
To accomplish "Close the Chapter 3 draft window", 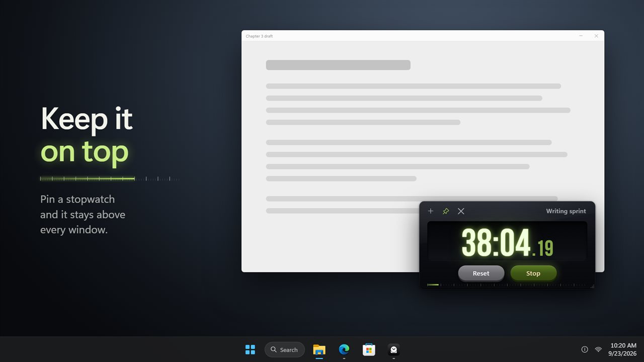I will [596, 36].
